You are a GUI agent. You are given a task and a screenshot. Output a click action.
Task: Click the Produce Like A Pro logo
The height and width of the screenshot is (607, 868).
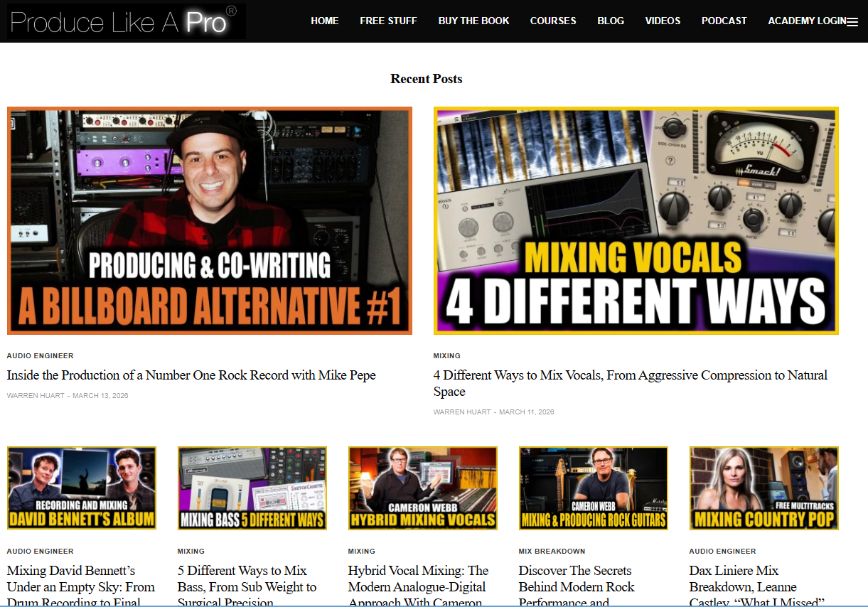point(126,21)
